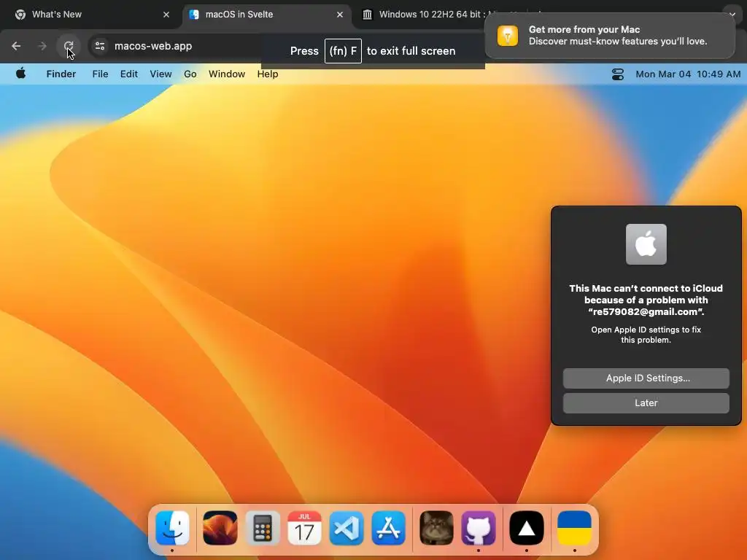Click the menu bar date and time

[x=688, y=74]
